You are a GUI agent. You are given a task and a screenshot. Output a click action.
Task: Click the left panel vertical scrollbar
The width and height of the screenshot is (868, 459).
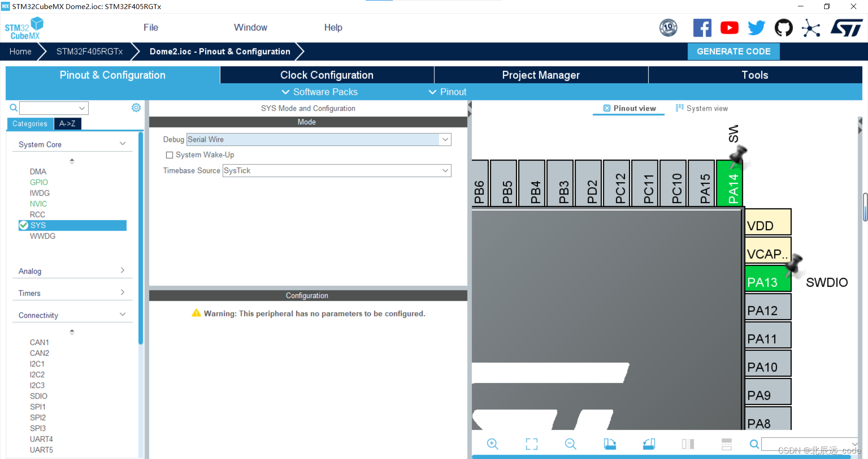point(141,238)
